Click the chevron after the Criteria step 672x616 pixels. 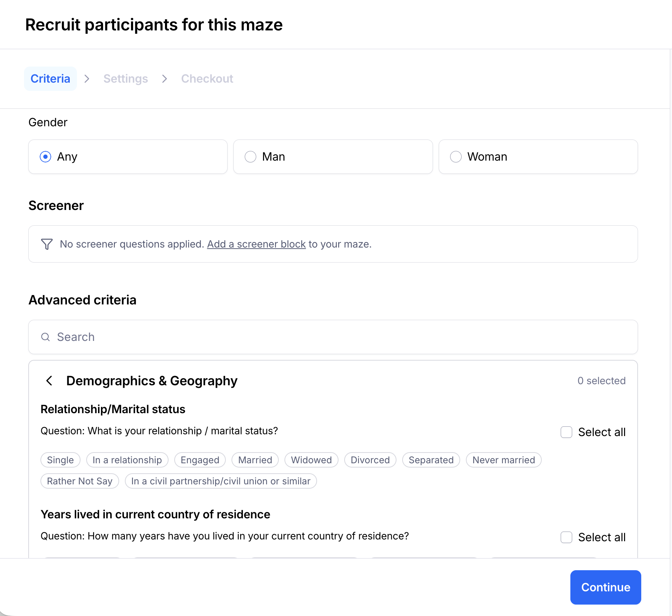coord(87,79)
